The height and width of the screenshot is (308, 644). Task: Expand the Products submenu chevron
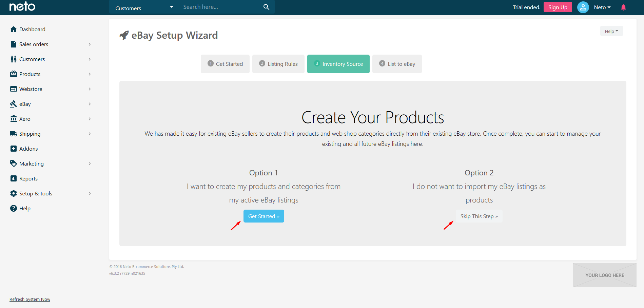click(x=90, y=74)
